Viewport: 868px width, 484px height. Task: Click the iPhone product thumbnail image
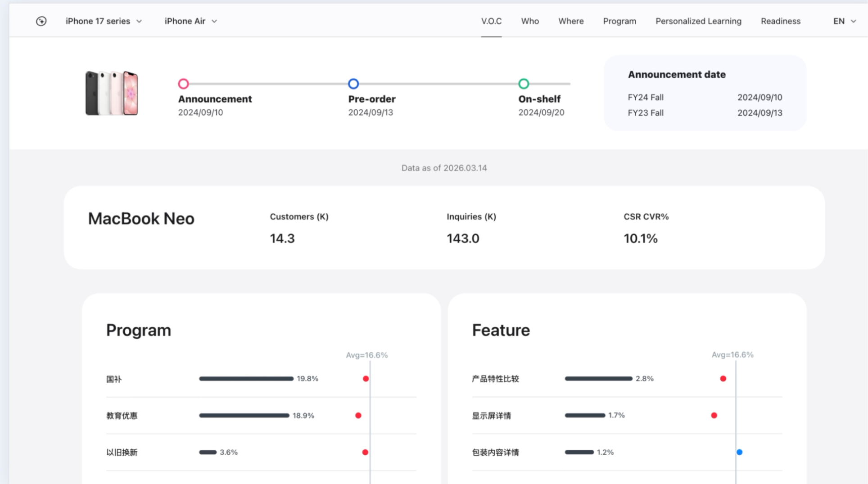point(112,93)
